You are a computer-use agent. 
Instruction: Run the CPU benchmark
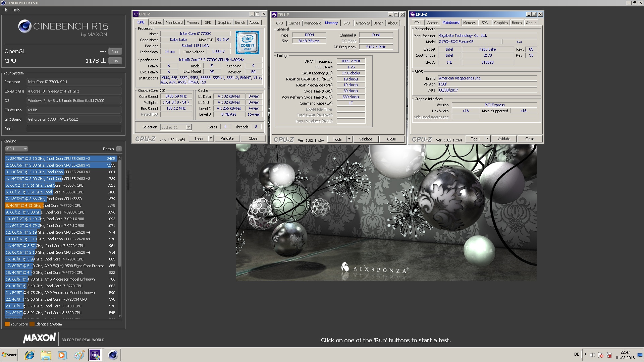[x=115, y=61]
